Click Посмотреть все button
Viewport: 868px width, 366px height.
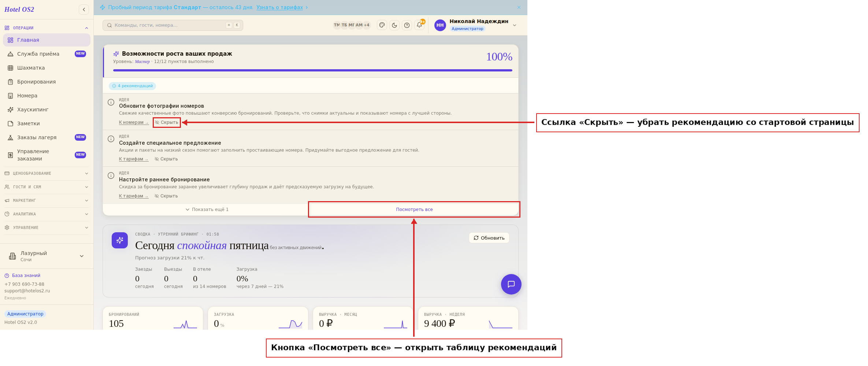tap(414, 210)
